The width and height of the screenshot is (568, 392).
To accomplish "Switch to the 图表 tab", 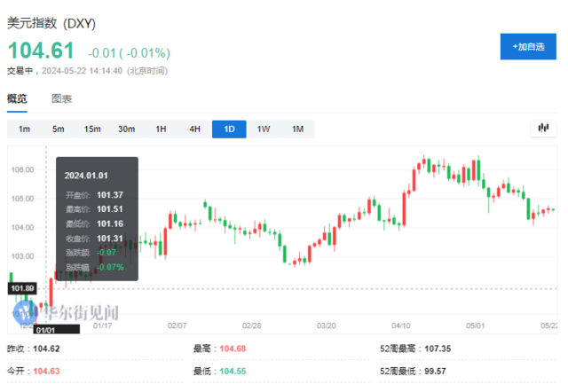I will pos(62,98).
